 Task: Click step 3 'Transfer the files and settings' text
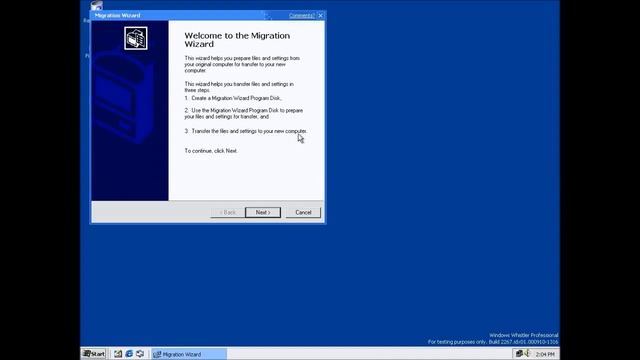[246, 131]
